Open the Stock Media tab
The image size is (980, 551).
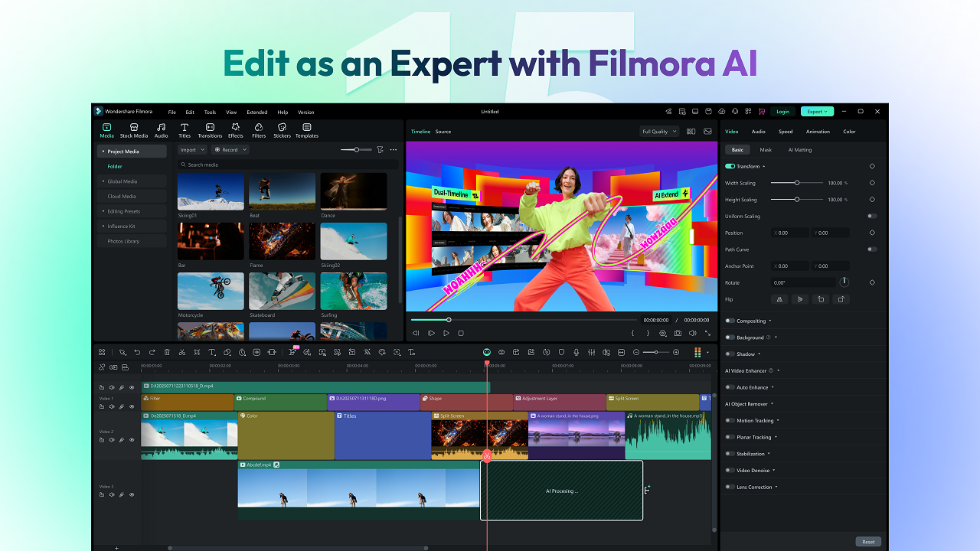(134, 130)
